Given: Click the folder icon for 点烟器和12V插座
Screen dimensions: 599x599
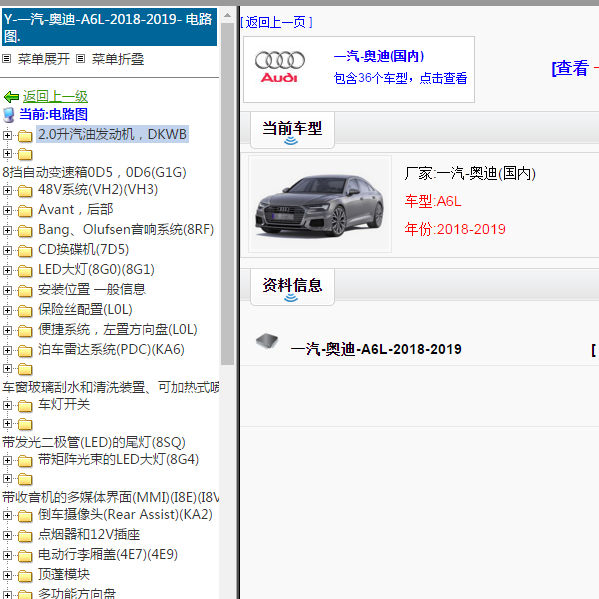Looking at the screenshot, I should click(x=25, y=536).
